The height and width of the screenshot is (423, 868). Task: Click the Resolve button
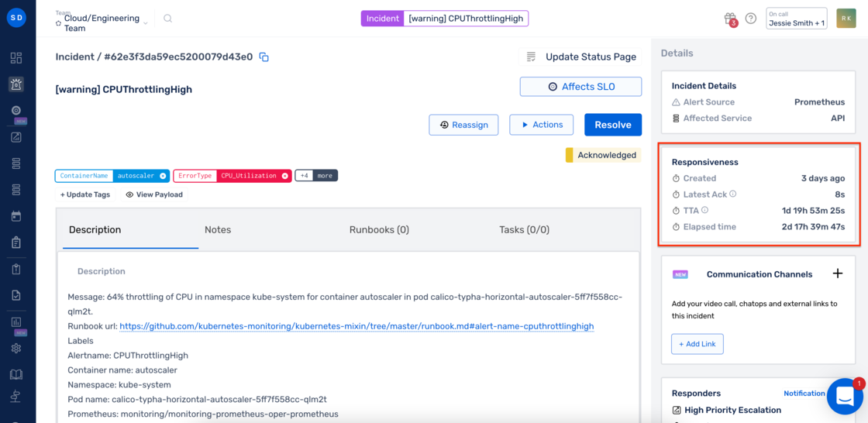(613, 125)
